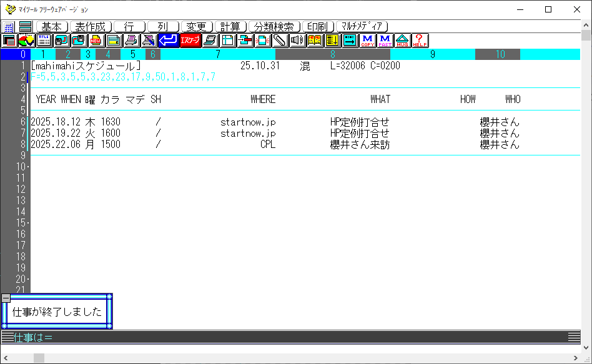Click the M COPY toolbar icon

pos(367,41)
